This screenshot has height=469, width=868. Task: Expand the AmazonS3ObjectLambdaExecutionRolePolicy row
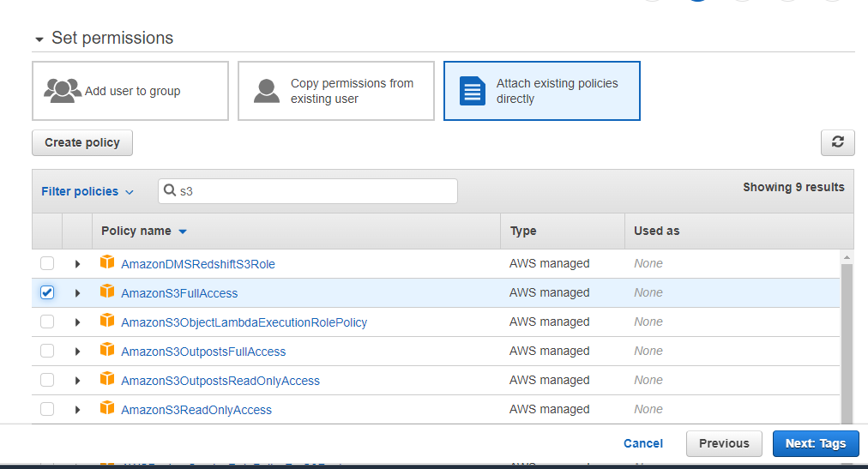tap(77, 322)
